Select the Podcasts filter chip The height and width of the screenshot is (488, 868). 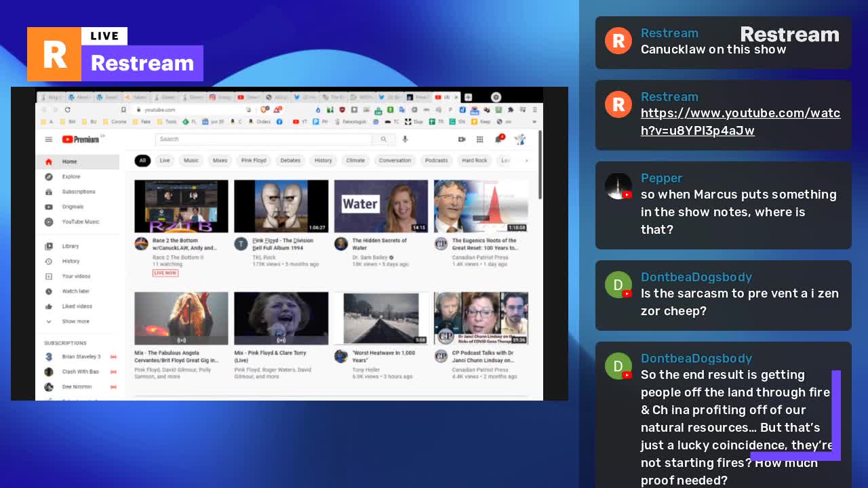436,161
